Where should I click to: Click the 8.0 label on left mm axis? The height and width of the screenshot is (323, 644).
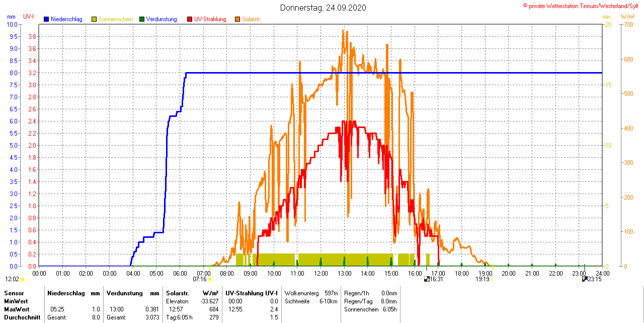click(x=14, y=73)
